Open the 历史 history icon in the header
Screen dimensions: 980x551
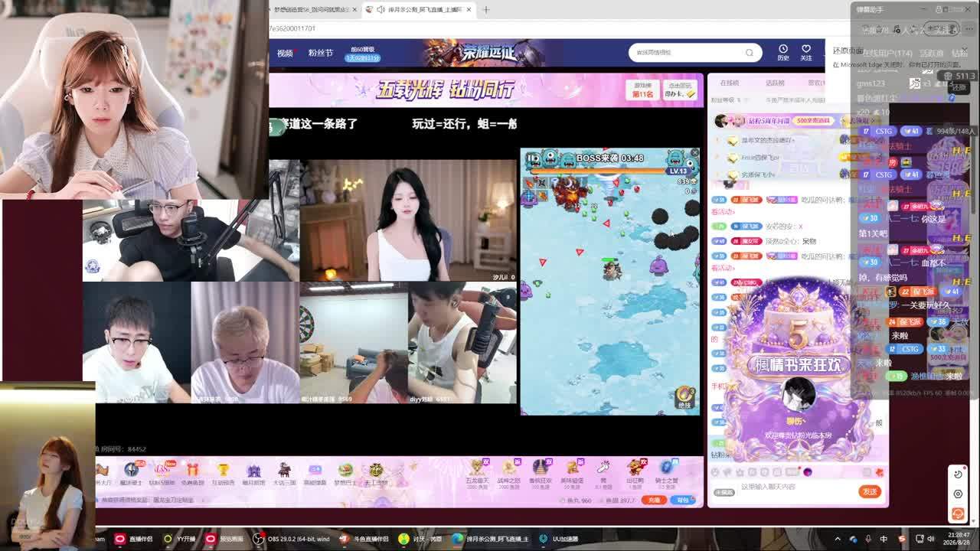coord(783,52)
